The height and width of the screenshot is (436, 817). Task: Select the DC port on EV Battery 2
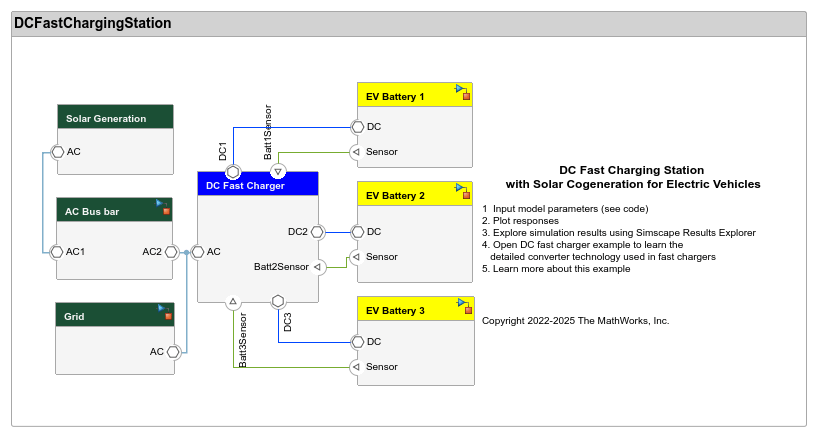click(357, 232)
